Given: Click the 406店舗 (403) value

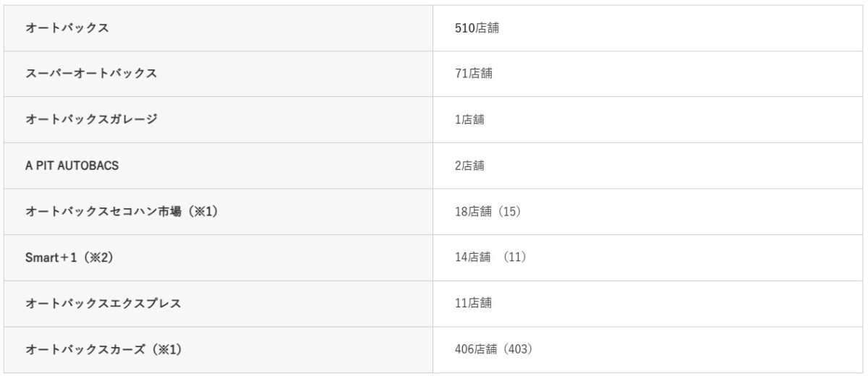Looking at the screenshot, I should point(493,349).
